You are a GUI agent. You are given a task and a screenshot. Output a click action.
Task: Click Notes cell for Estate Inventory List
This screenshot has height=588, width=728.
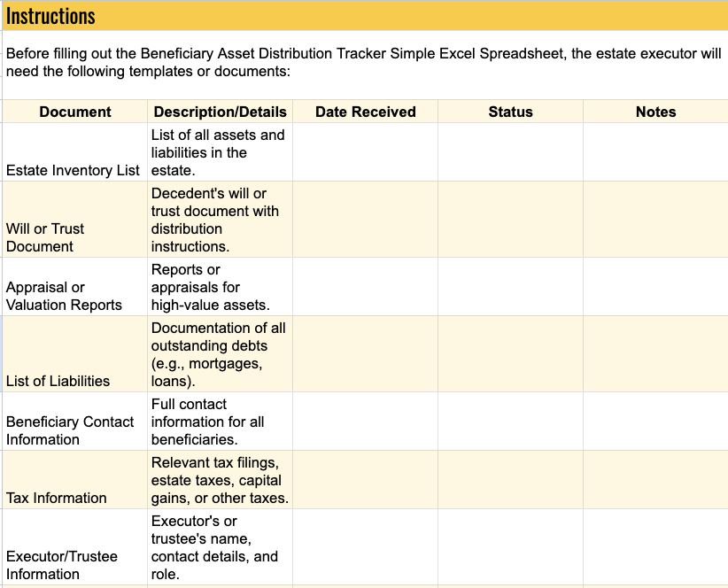[655, 152]
